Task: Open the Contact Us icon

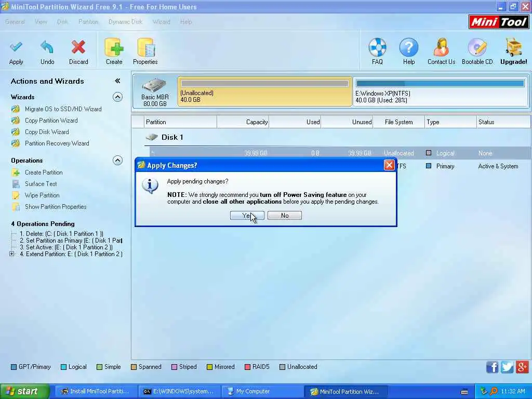Action: point(441,47)
